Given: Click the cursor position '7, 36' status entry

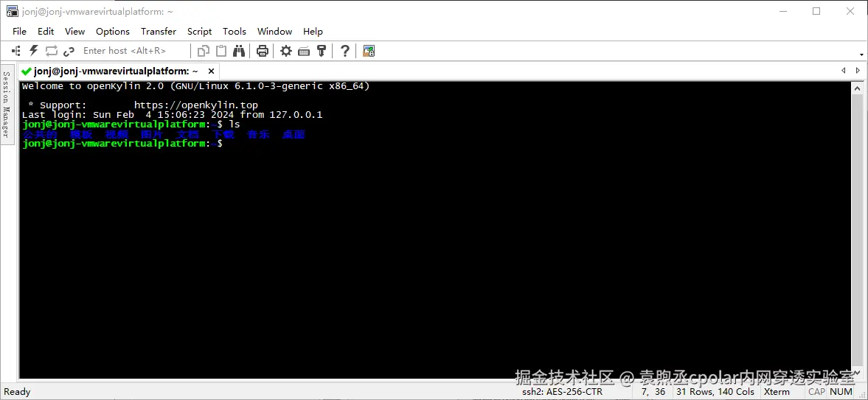Looking at the screenshot, I should 653,392.
